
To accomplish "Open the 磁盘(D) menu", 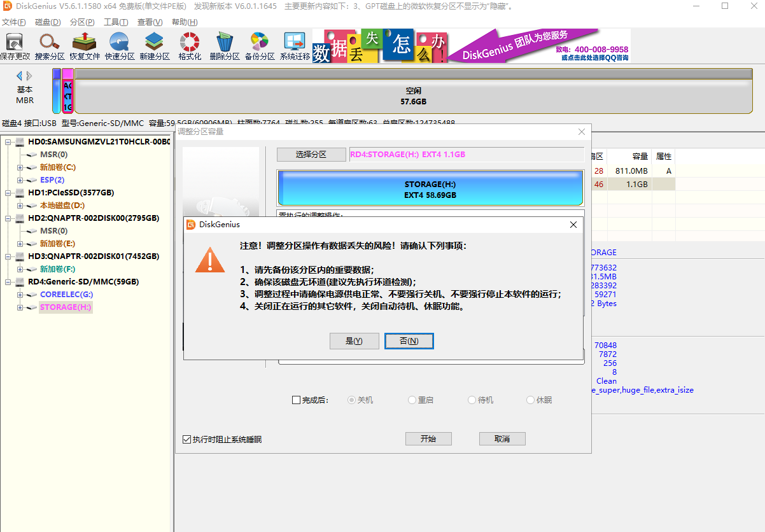I will coord(48,22).
